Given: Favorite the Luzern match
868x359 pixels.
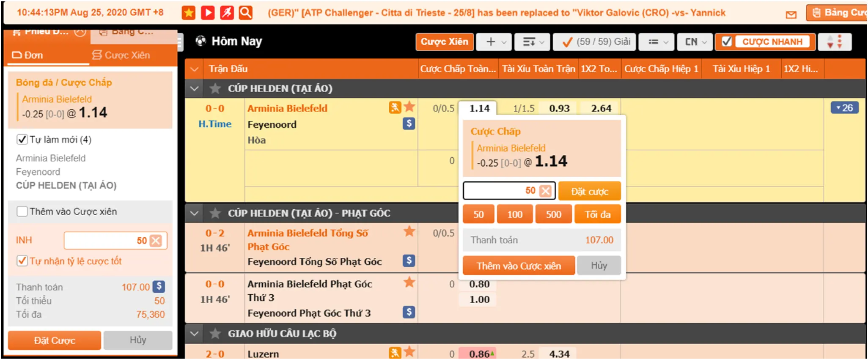Looking at the screenshot, I should point(409,352).
